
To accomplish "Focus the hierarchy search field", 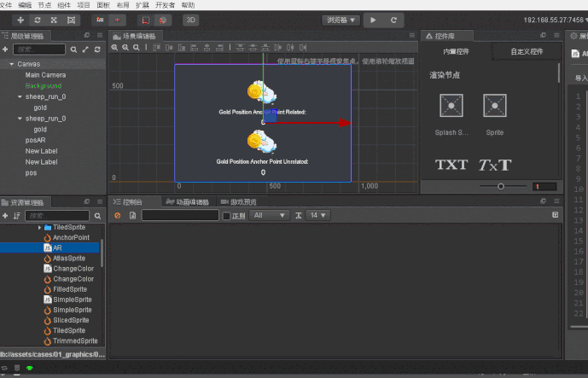I will (39, 49).
